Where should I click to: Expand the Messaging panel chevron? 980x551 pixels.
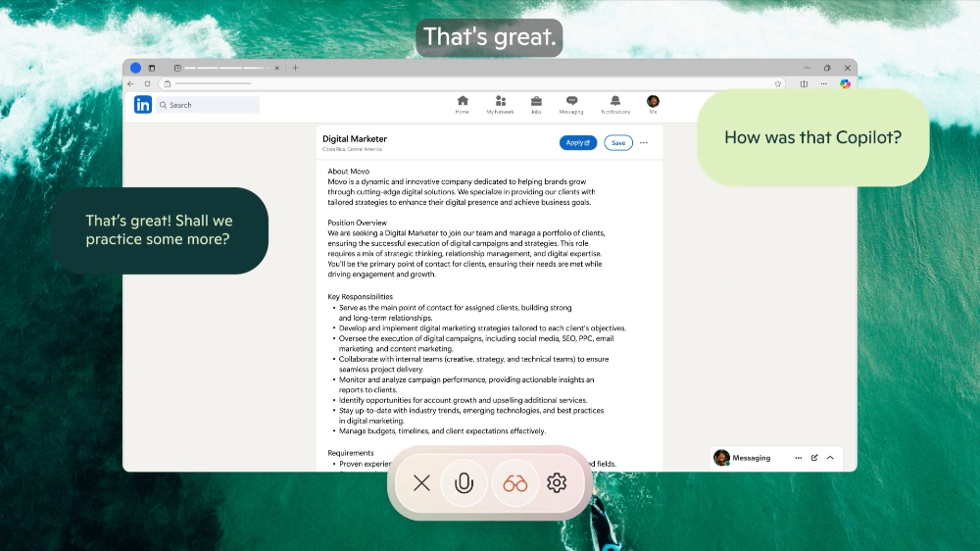coord(830,458)
